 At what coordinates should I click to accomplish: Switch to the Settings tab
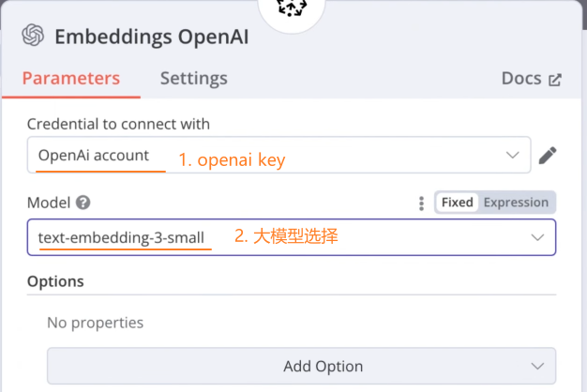tap(193, 78)
